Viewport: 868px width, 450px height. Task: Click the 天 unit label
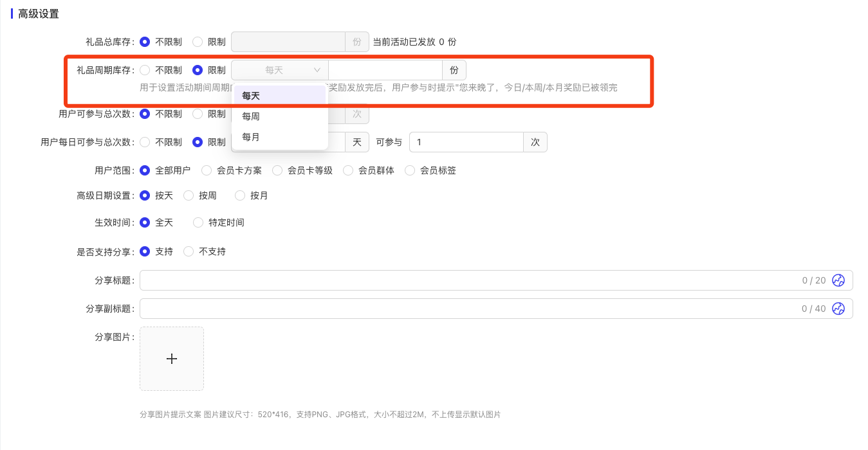point(357,142)
